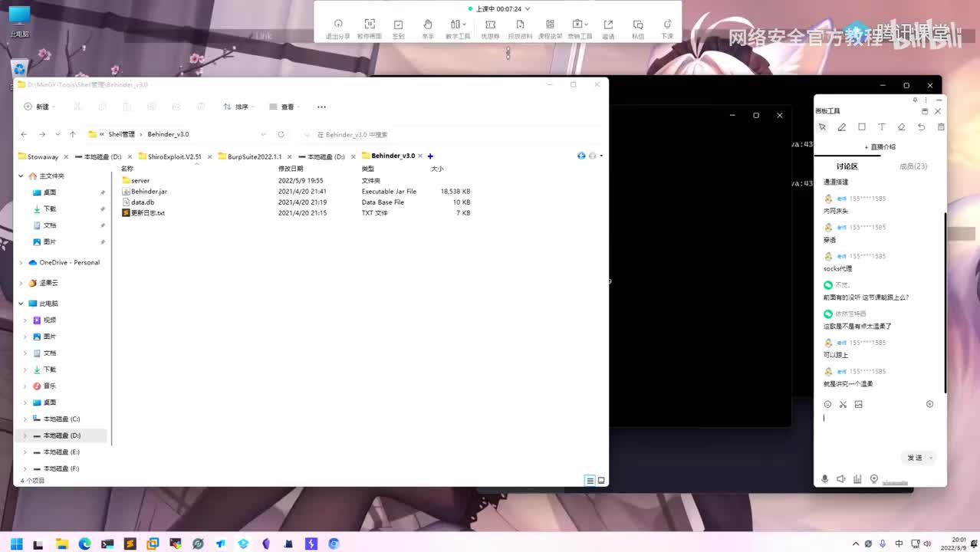Screen dimensions: 980x552
Task: Click 直播介绍 live intro button
Action: click(x=880, y=146)
